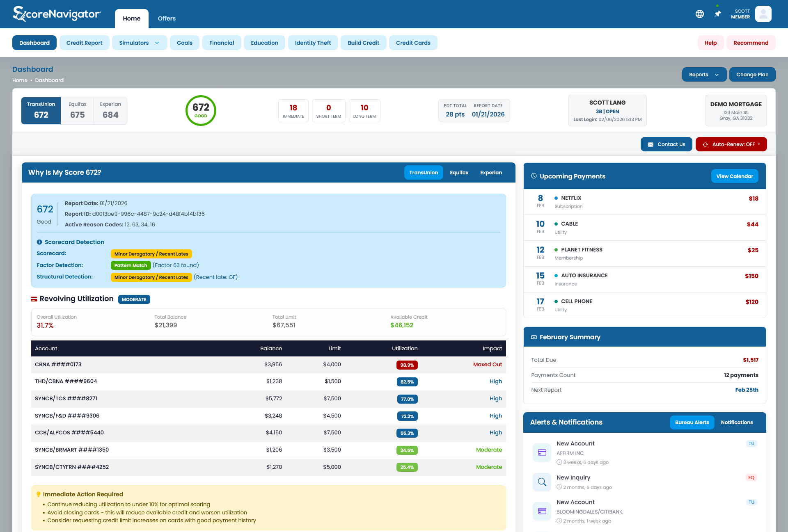Image resolution: width=788 pixels, height=532 pixels.
Task: Open the Identity Theft navigation item
Action: tap(313, 43)
